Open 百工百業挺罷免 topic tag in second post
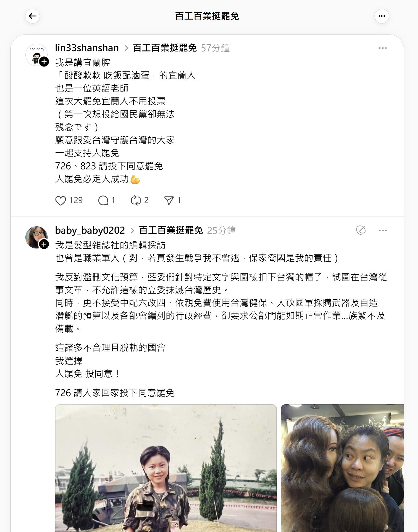 point(171,230)
